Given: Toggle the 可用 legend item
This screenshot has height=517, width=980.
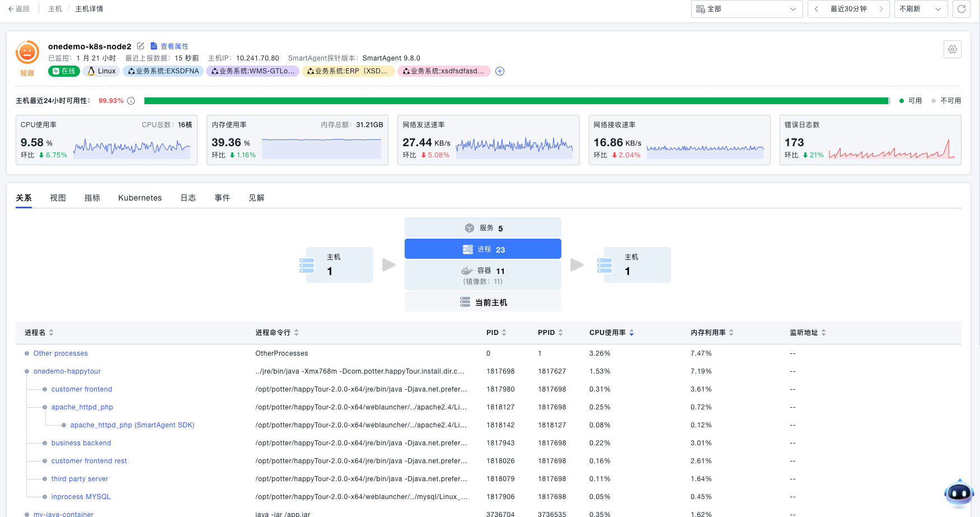Looking at the screenshot, I should (911, 101).
